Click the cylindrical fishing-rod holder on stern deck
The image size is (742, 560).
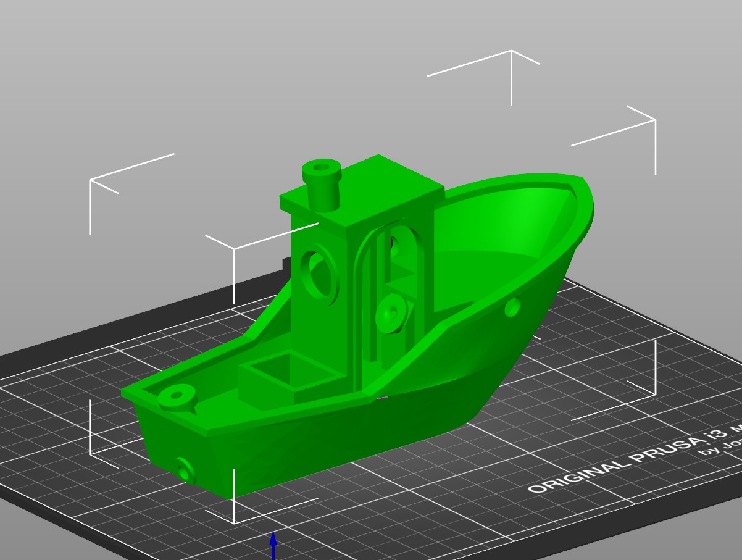[x=177, y=398]
